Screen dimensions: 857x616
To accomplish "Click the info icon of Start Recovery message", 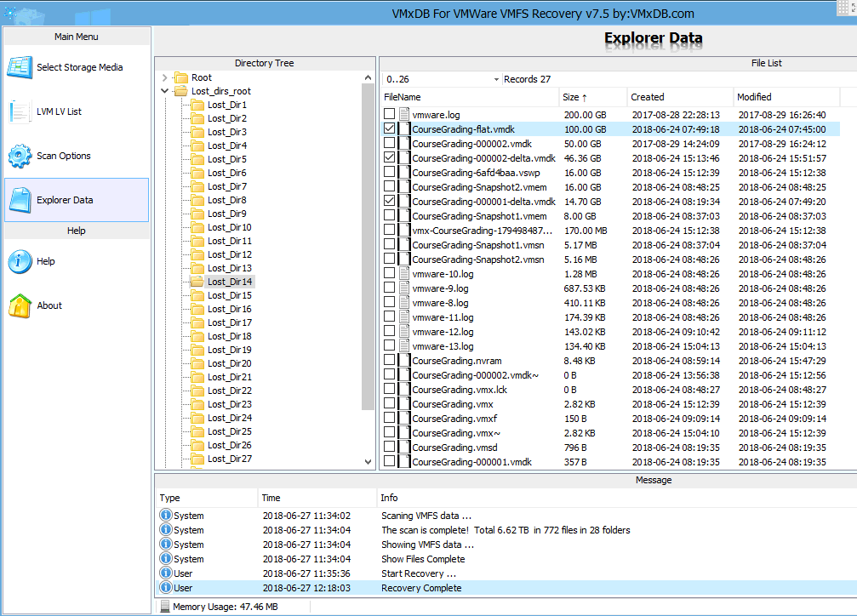I will 166,573.
